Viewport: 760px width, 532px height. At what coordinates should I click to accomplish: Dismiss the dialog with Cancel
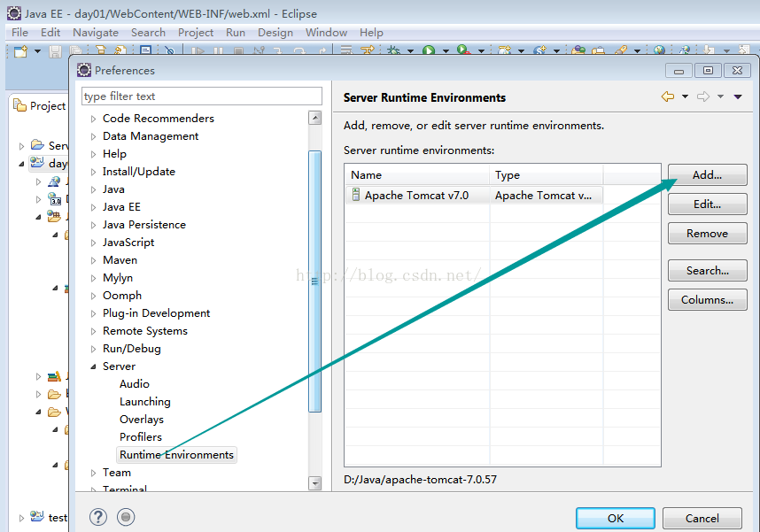coord(702,518)
